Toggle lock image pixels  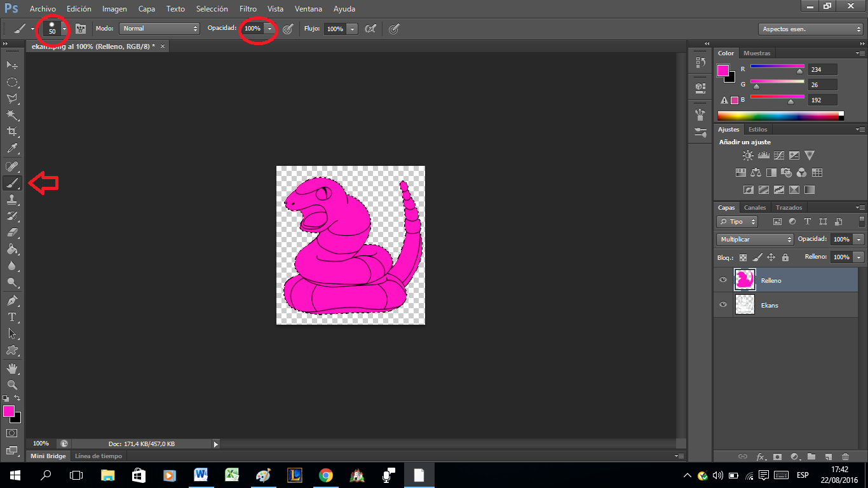coord(757,257)
